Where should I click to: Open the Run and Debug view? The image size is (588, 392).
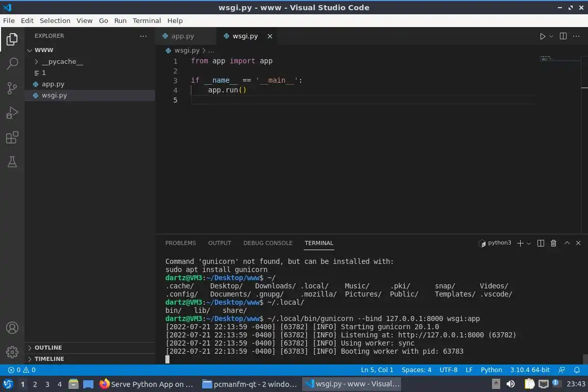coord(12,112)
